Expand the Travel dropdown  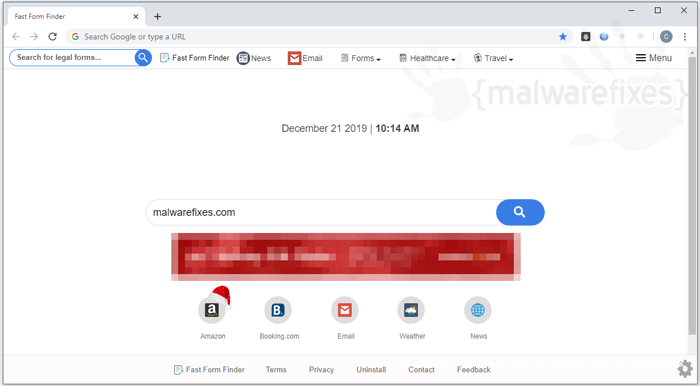[493, 58]
